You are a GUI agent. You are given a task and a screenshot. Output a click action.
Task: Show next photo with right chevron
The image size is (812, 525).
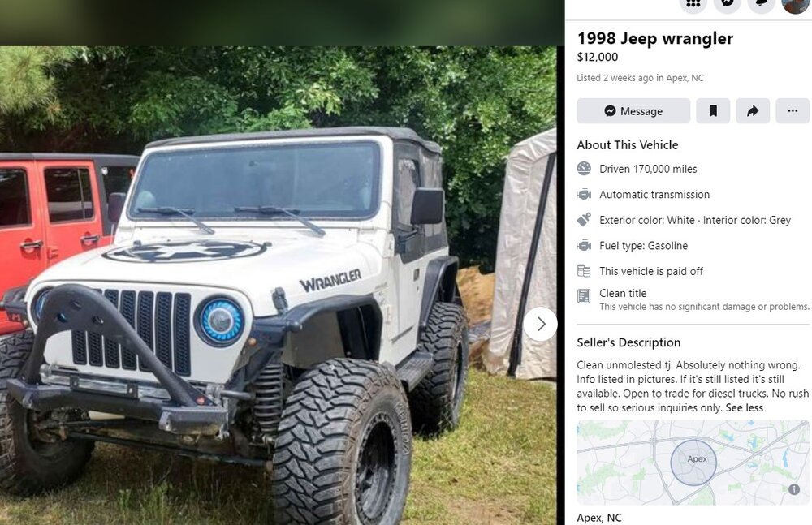click(541, 324)
